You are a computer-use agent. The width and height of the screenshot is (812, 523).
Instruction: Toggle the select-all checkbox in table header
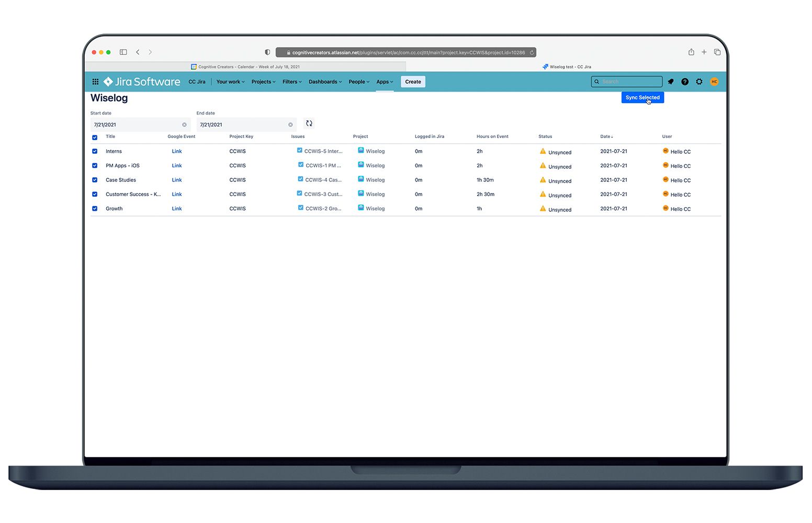point(95,138)
